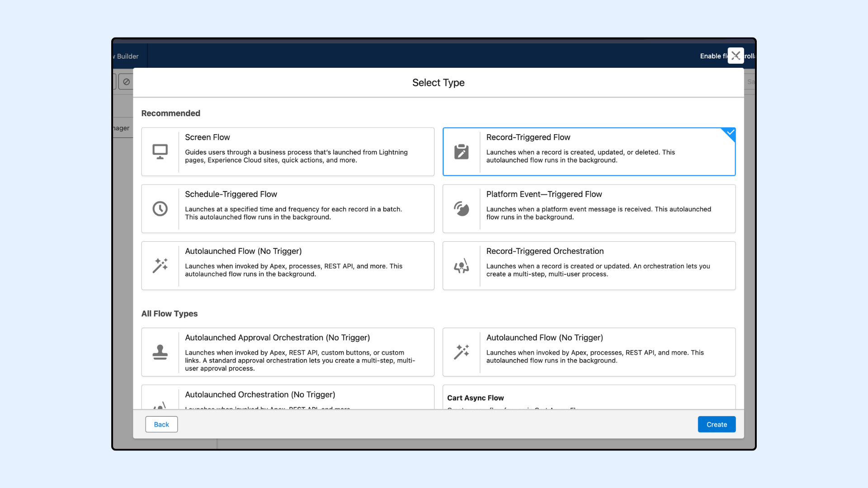Click the Approval Orchestration stamp icon
868x488 pixels.
click(160, 352)
